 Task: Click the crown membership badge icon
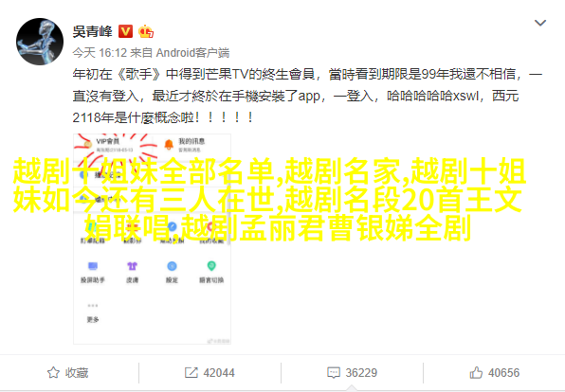click(x=146, y=31)
